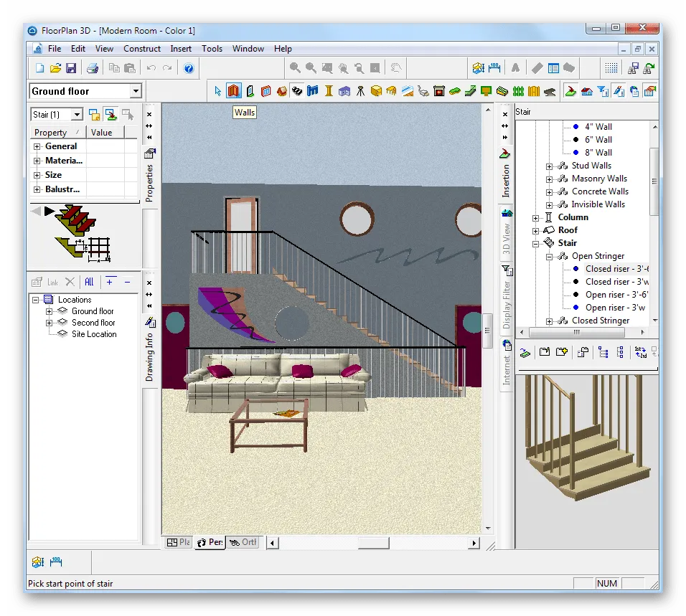Expand the Masonry Walls tree node
The width and height of the screenshot is (686, 616).
(x=550, y=179)
